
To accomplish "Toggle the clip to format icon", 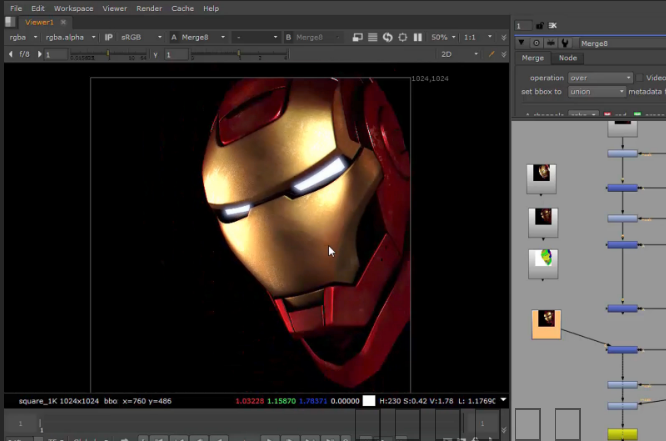I will pyautogui.click(x=357, y=37).
